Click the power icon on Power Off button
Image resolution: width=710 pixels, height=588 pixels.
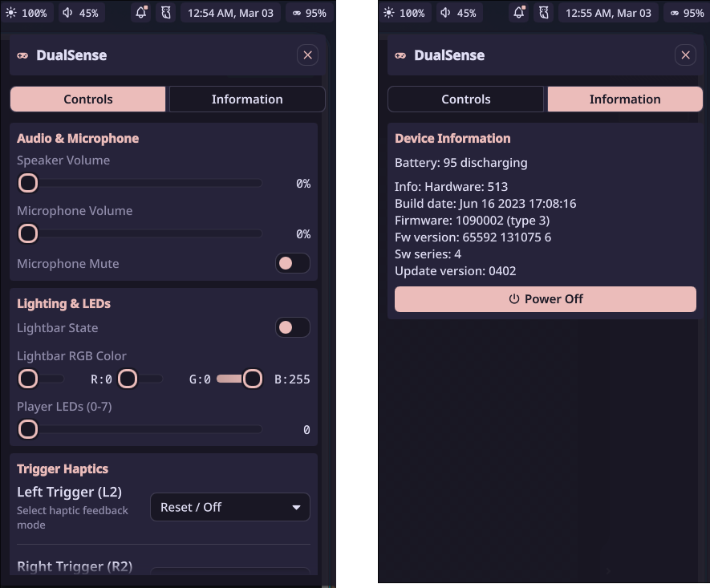(514, 299)
